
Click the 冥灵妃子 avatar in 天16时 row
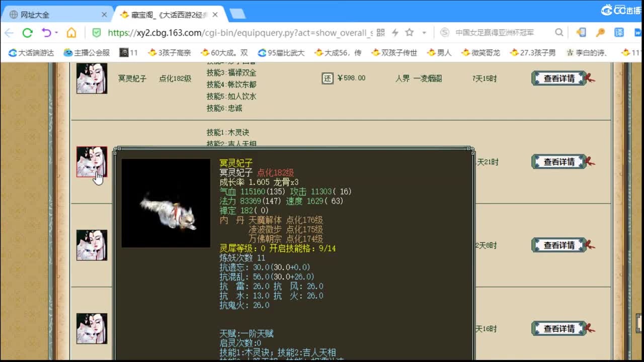coord(92,329)
